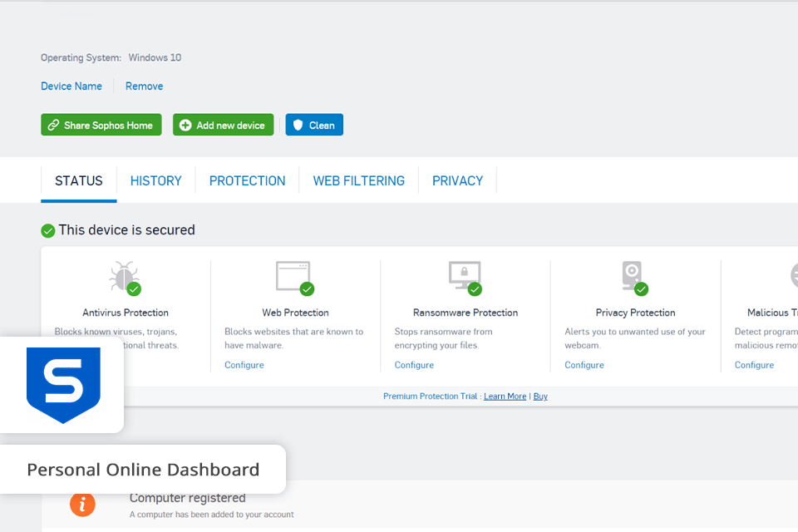Click the Web Protection browser window icon
Image resolution: width=798 pixels, height=532 pixels.
[294, 278]
